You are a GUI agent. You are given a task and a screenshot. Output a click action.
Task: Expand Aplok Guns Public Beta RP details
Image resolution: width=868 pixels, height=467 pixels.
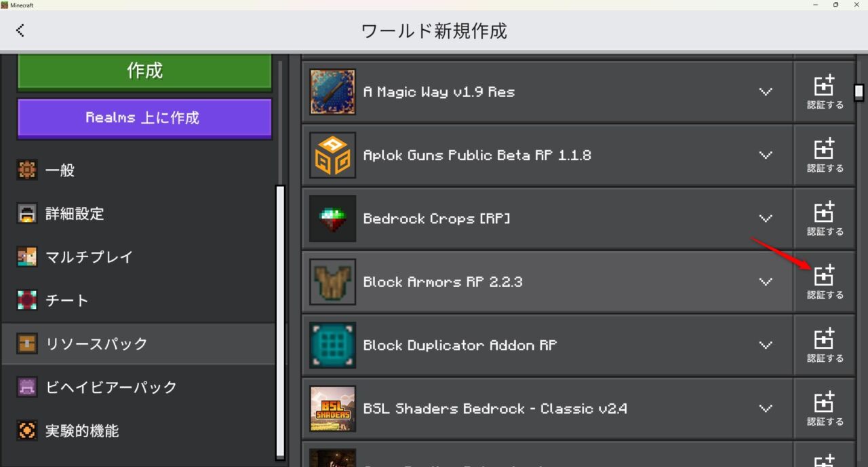tap(766, 155)
